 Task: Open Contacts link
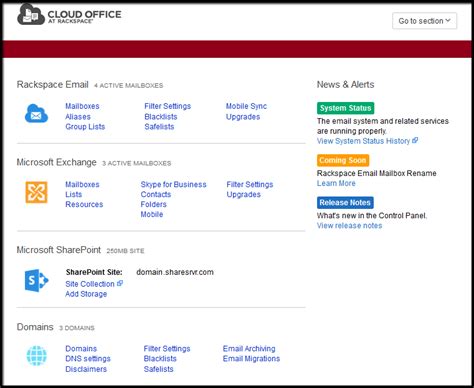coord(156,194)
